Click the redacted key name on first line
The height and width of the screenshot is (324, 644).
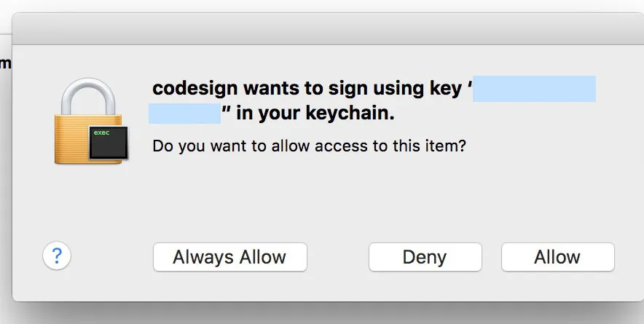point(535,89)
